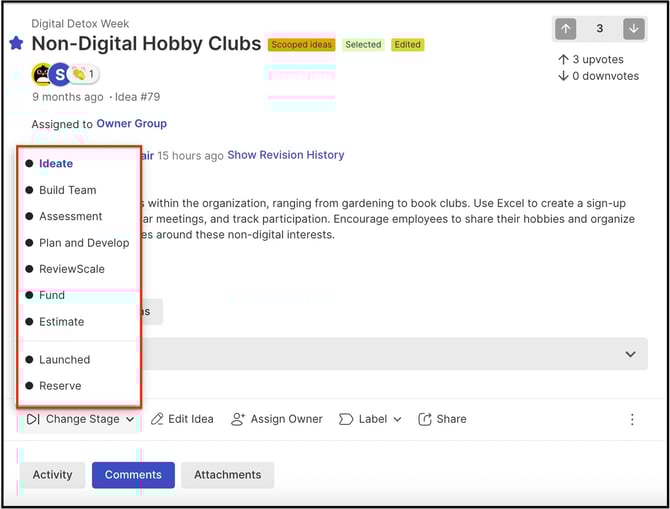Toggle the Change Stage dropdown
The height and width of the screenshot is (509, 670).
81,419
